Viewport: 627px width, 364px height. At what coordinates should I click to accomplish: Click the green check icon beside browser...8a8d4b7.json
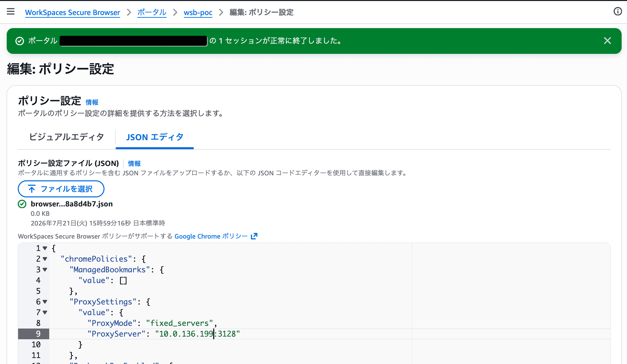point(22,204)
